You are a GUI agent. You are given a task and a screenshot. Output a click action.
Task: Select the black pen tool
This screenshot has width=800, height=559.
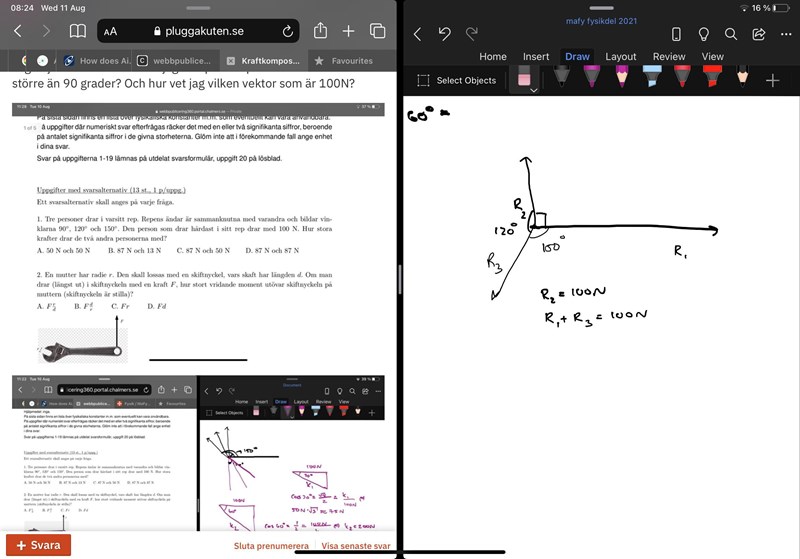(562, 78)
